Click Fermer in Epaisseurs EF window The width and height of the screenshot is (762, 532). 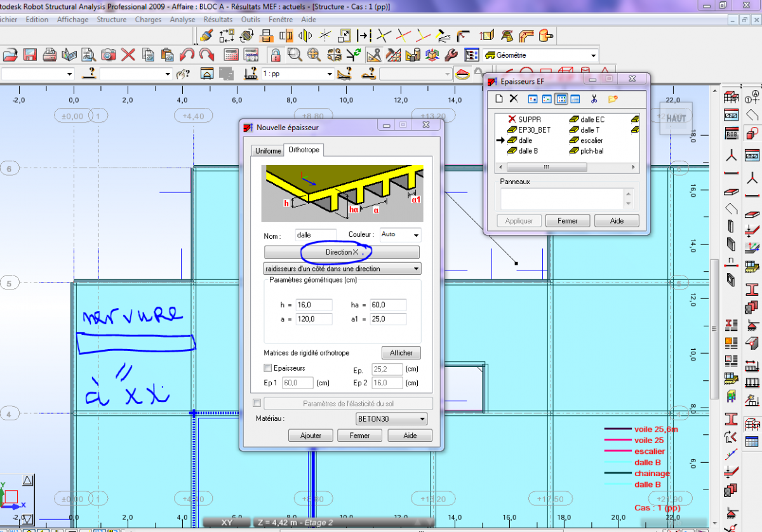coord(568,221)
